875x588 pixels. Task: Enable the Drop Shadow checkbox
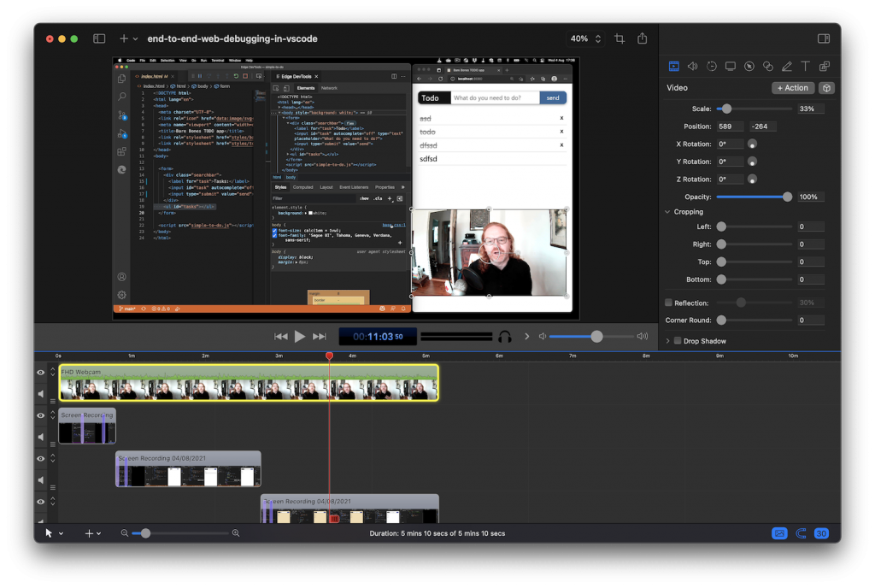[x=678, y=341]
